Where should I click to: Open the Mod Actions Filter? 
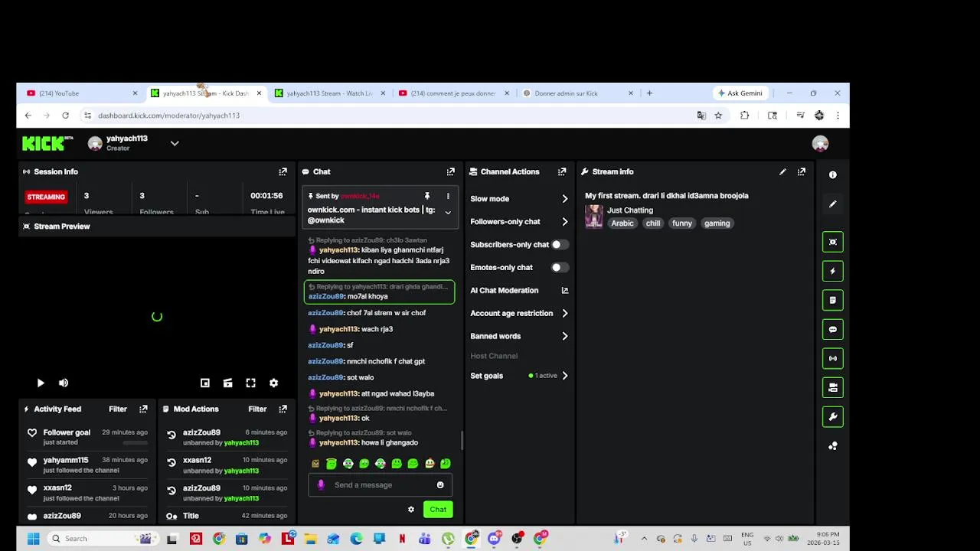click(257, 409)
